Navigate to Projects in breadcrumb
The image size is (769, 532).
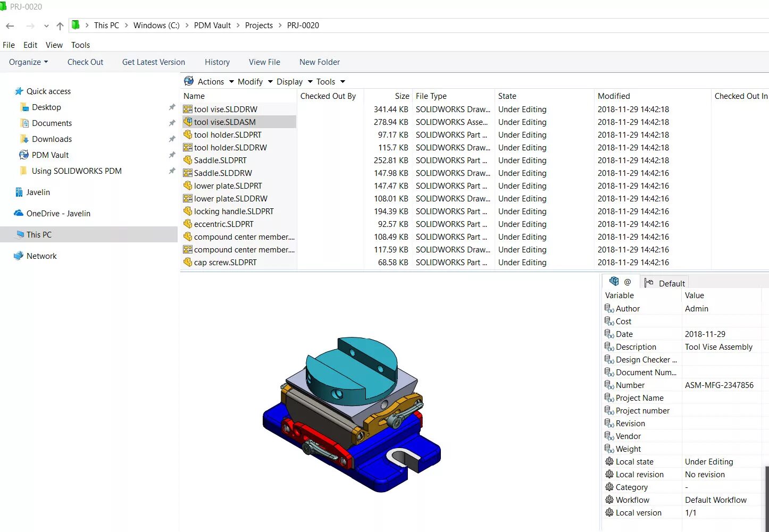click(258, 25)
